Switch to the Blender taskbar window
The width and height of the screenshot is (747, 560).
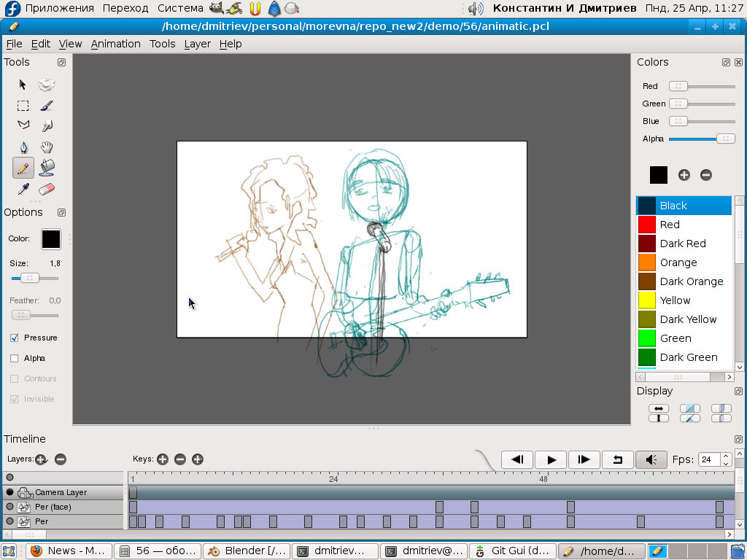(x=247, y=551)
